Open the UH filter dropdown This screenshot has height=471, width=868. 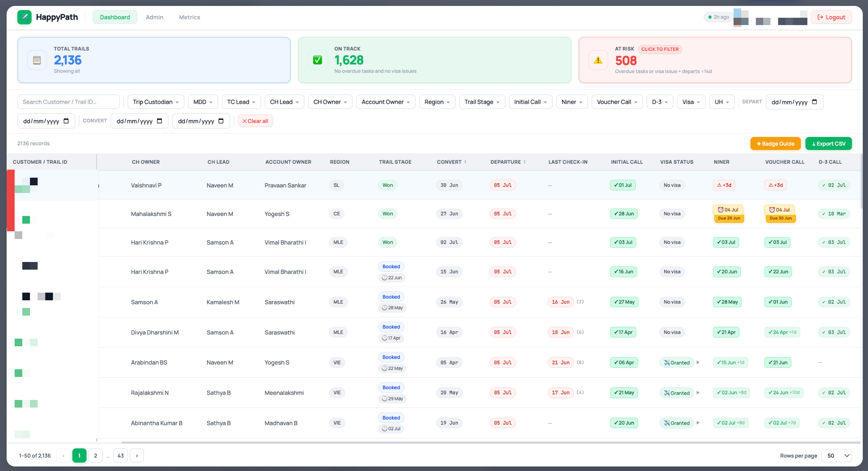[722, 102]
